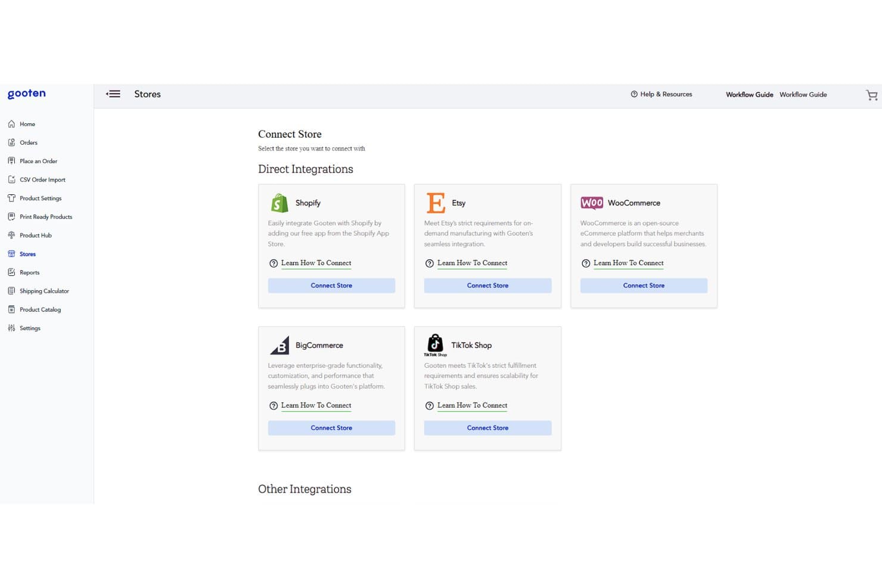Open Etsy Learn How To Connect link
This screenshot has height=588, width=882.
pos(472,263)
